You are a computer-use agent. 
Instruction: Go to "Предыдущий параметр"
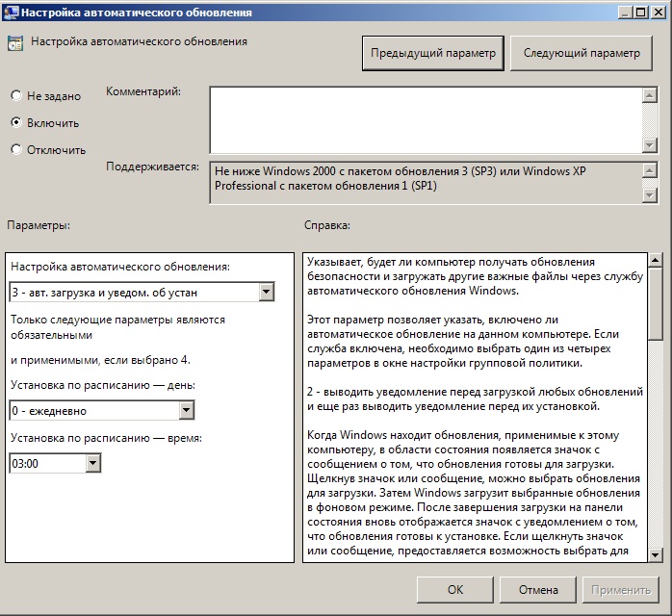click(433, 53)
